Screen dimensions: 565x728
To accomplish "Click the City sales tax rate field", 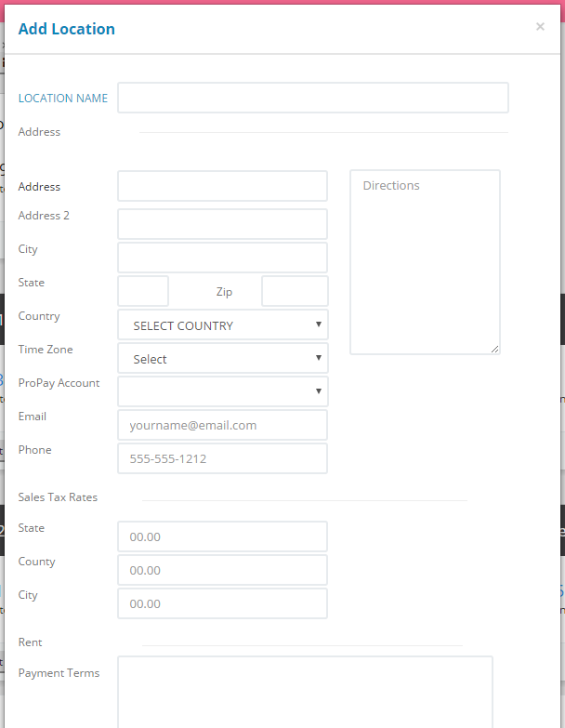I will pyautogui.click(x=222, y=603).
